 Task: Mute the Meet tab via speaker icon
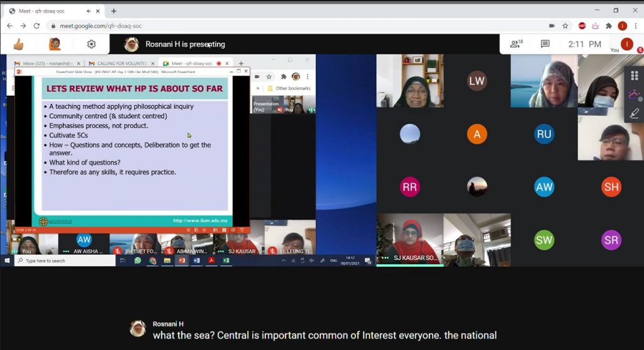(x=88, y=11)
